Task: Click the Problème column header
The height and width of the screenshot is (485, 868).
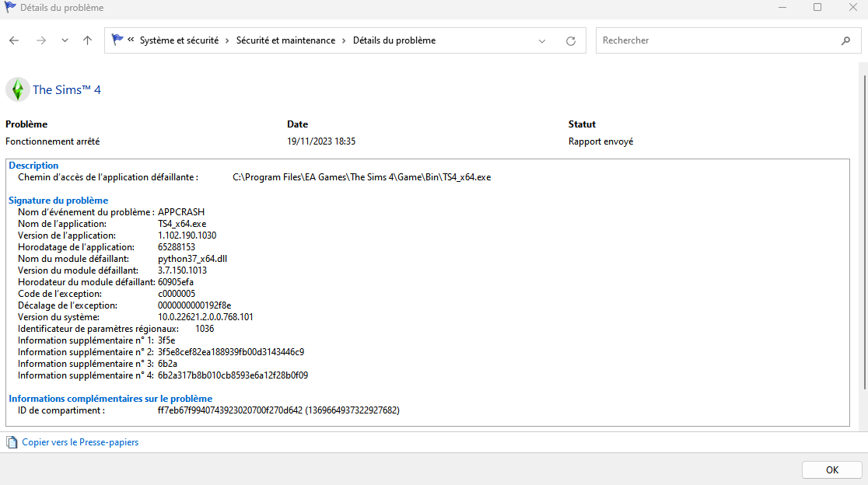Action: [x=26, y=124]
